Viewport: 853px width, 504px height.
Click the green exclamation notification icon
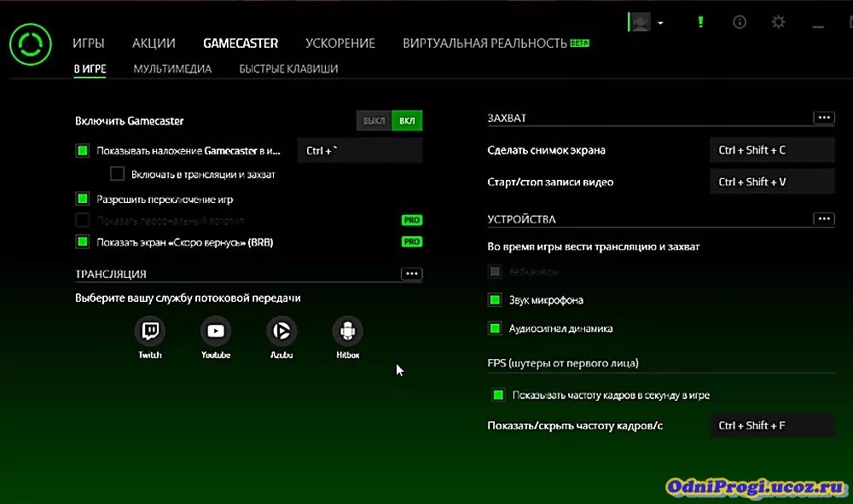tap(700, 22)
